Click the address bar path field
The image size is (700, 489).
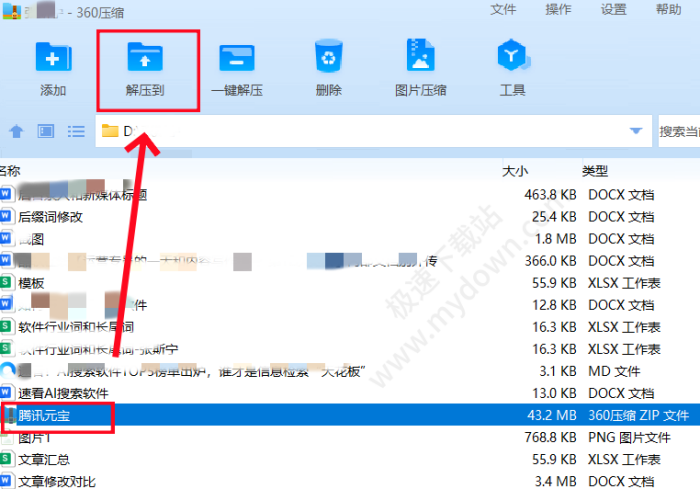click(x=374, y=131)
